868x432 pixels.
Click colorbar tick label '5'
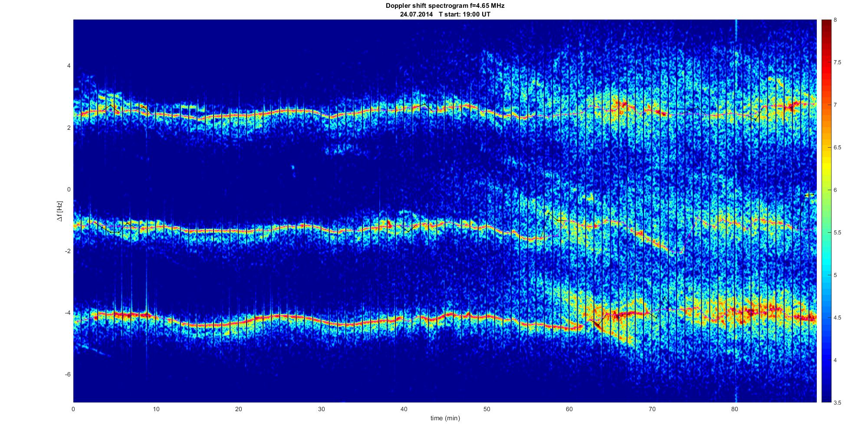pos(835,275)
